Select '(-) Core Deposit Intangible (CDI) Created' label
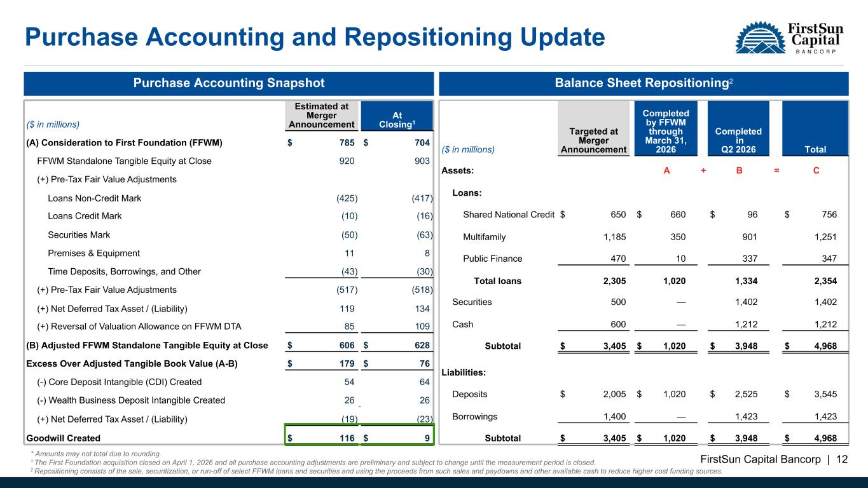 pyautogui.click(x=119, y=382)
